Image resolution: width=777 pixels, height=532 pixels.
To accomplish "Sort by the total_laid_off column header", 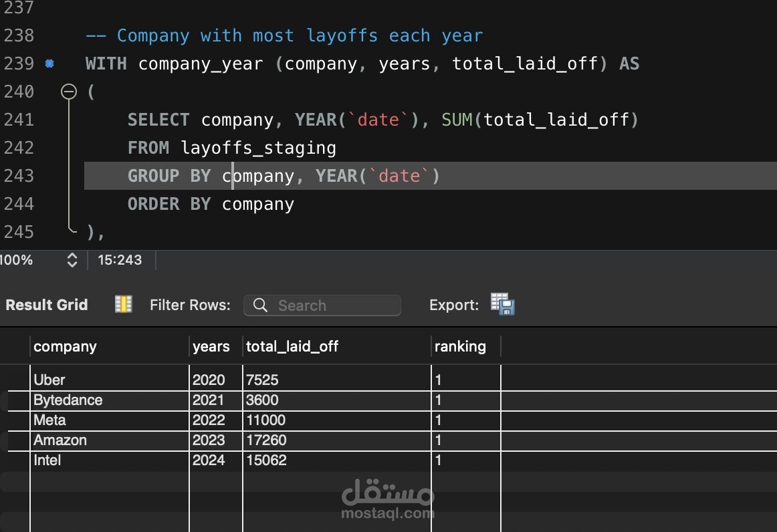I will [337, 346].
